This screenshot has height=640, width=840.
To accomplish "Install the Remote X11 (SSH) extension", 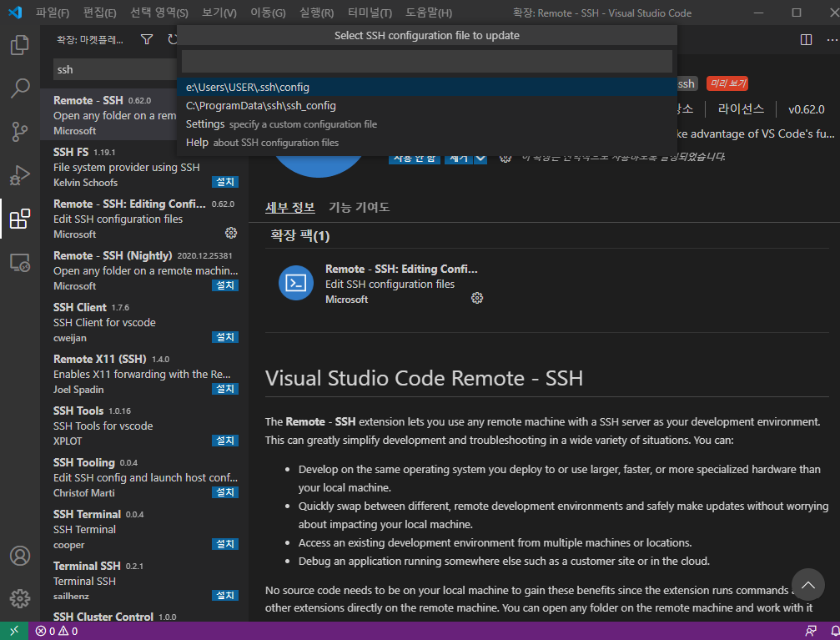I will 225,389.
